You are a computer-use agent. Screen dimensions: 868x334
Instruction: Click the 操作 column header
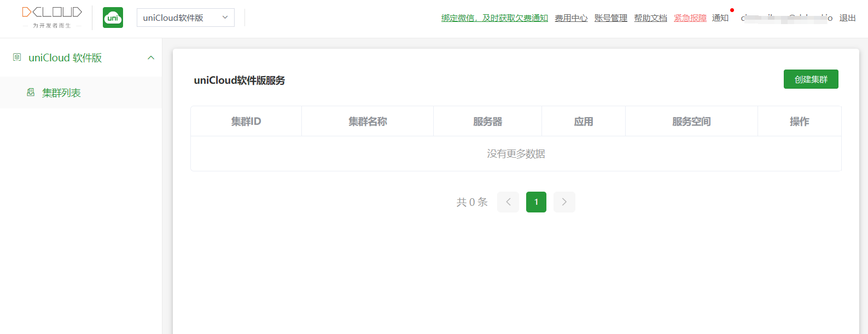[x=800, y=122]
